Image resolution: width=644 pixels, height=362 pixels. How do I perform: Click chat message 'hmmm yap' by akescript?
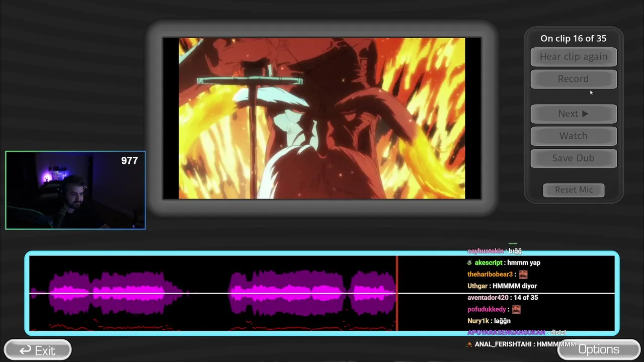pos(524,262)
